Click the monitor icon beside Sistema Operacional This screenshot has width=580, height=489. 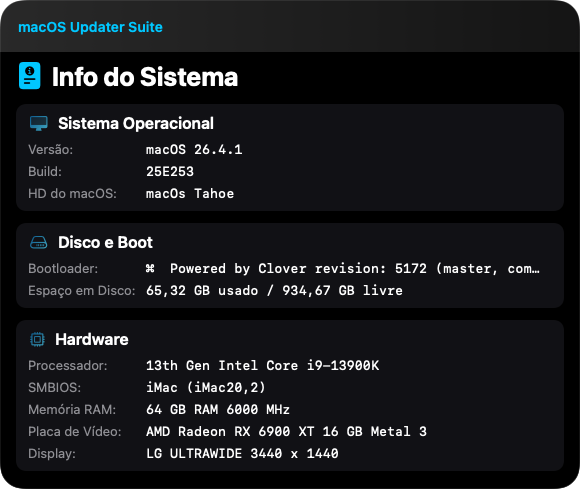point(39,124)
